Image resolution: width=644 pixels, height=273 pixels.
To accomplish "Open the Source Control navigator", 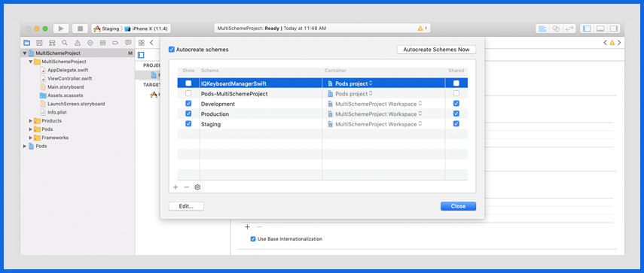I will click(39, 43).
